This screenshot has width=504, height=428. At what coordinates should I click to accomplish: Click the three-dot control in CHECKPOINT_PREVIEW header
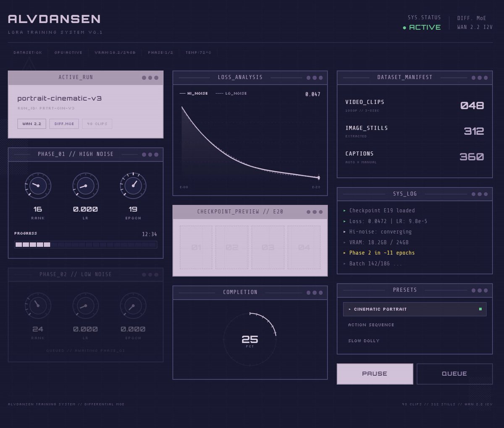pyautogui.click(x=315, y=212)
